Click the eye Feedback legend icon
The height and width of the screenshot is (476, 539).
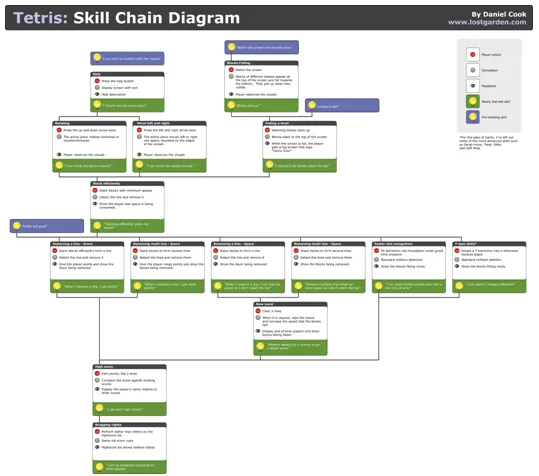(473, 86)
